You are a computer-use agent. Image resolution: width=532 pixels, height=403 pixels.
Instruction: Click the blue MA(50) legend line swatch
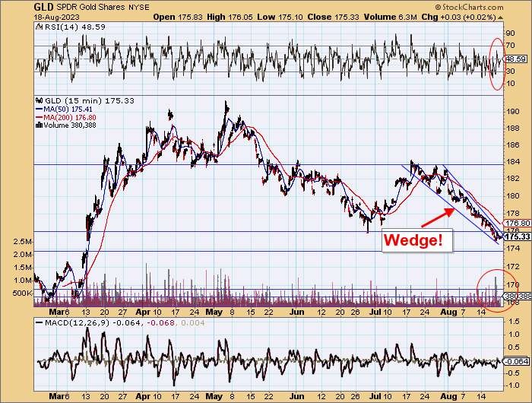click(40, 109)
